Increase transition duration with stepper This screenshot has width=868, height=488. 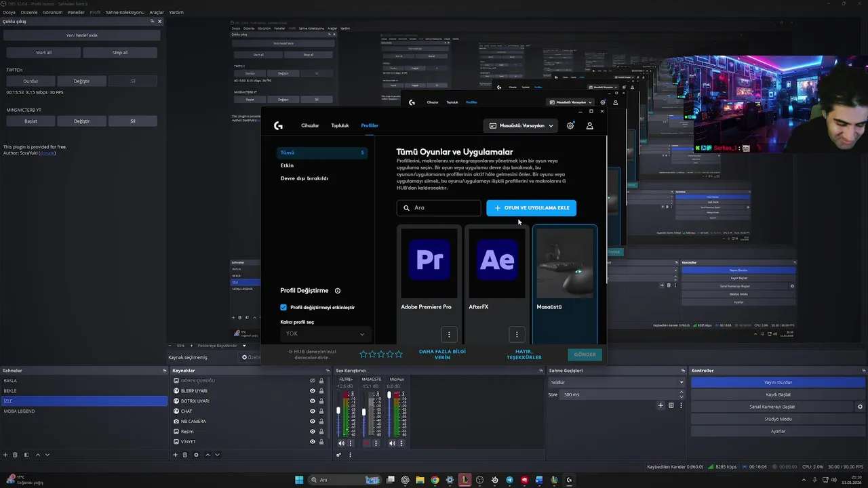tap(682, 392)
